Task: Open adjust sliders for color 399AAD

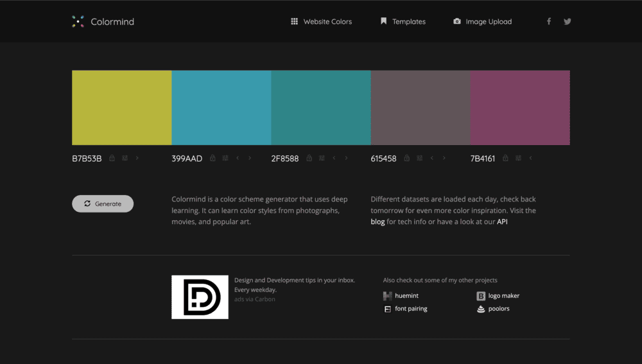Action: 225,159
